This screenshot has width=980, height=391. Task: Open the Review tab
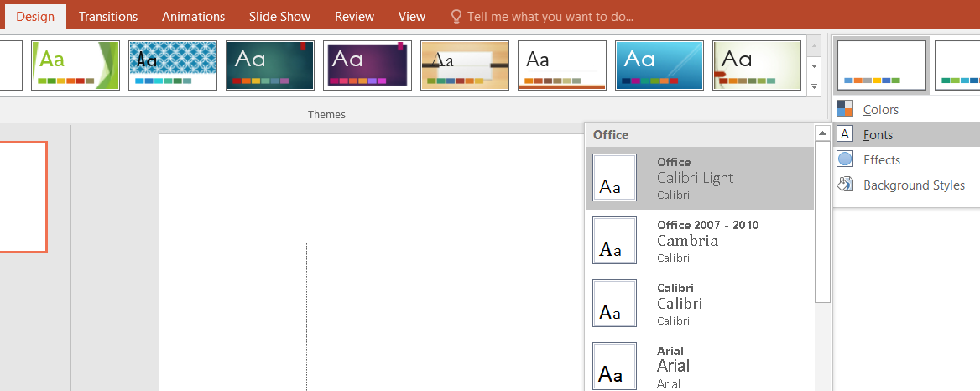(354, 17)
